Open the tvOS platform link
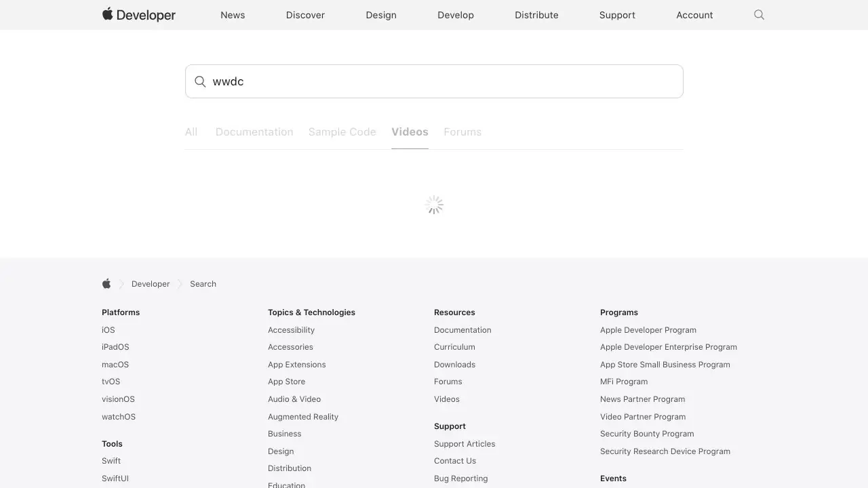The image size is (868, 488). [111, 382]
